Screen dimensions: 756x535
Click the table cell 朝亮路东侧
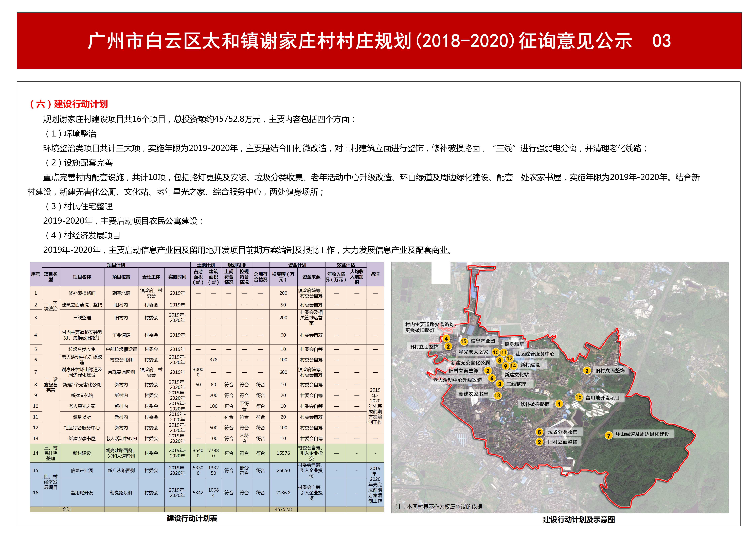[x=121, y=493]
